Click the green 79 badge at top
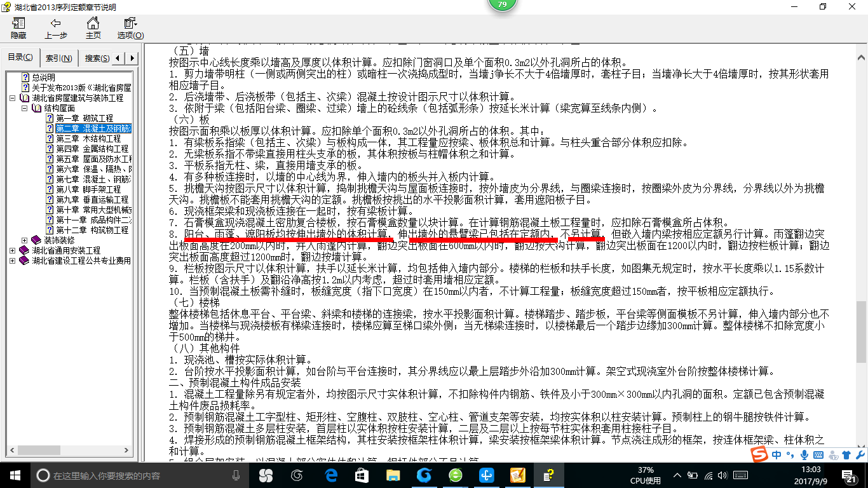The width and height of the screenshot is (868, 488). (503, 4)
